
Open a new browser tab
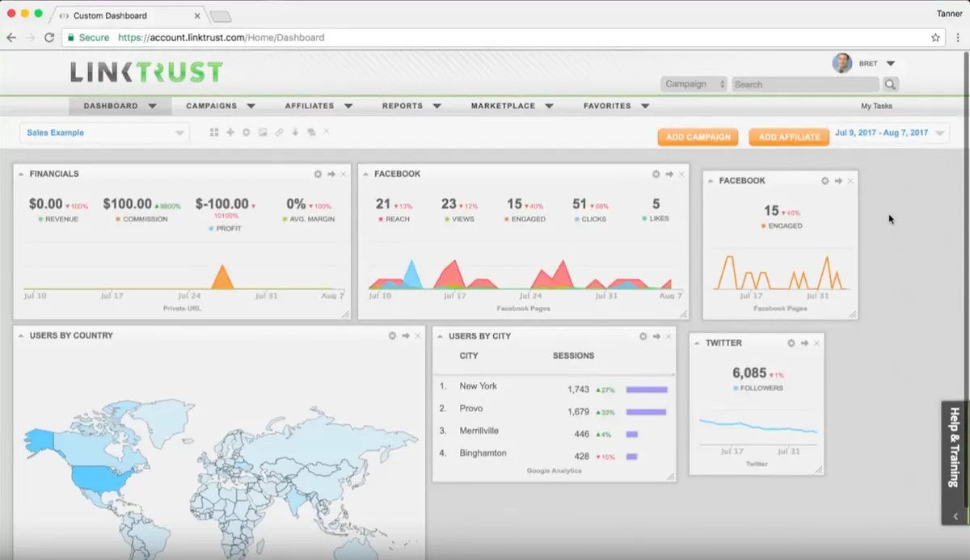(220, 16)
